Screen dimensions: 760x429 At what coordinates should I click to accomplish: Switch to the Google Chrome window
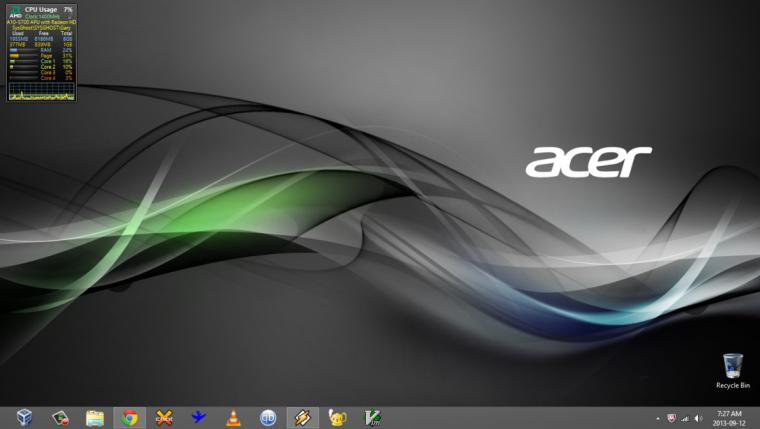[x=129, y=418]
